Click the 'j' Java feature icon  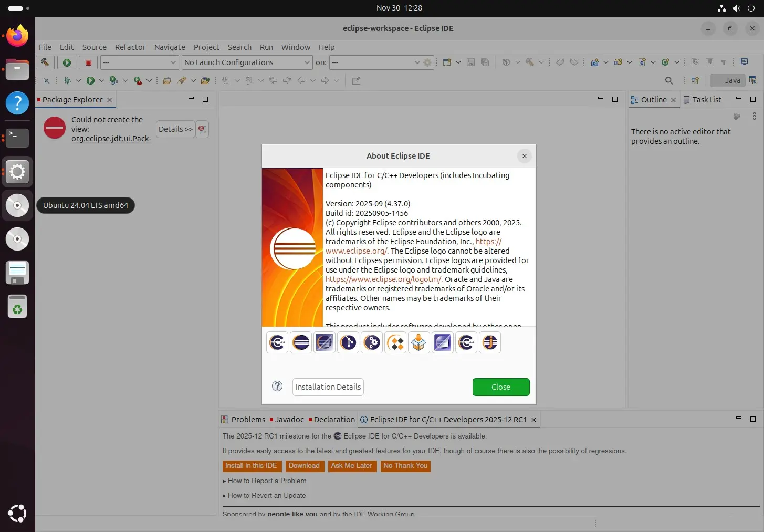[490, 343]
